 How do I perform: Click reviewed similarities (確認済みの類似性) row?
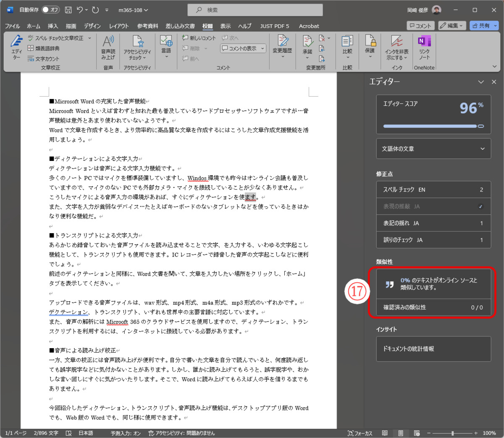click(x=433, y=307)
